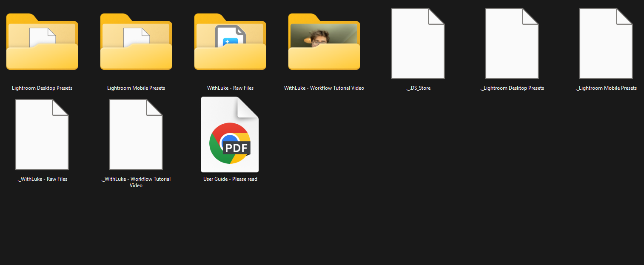The width and height of the screenshot is (644, 265).
Task: Select the Lightroom Desktop Presets folder icon
Action: click(x=42, y=43)
